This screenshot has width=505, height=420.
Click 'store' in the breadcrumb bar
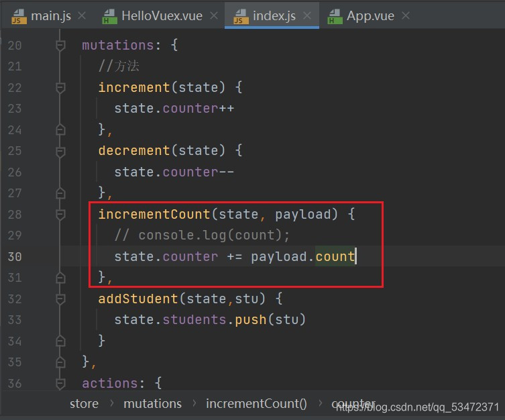[84, 404]
